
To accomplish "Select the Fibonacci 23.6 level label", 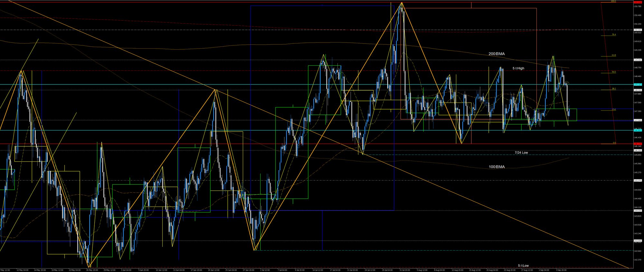I will click(614, 110).
